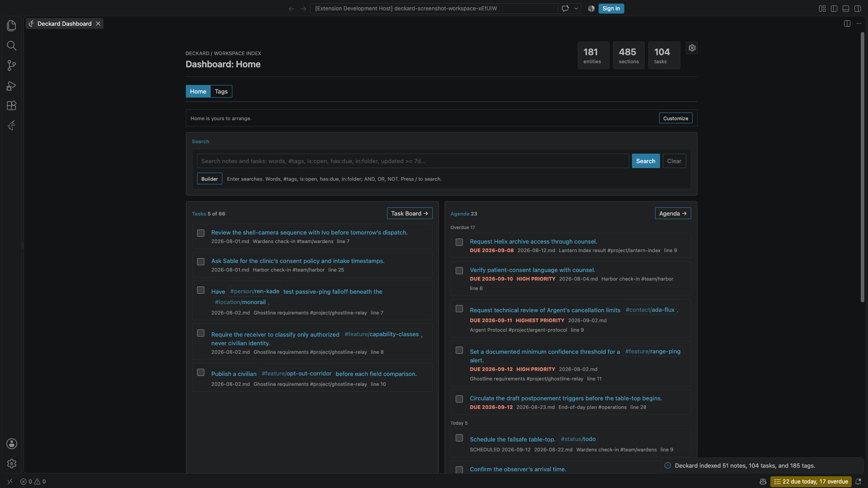Go forward with the navigation arrow
Screen dimensions: 868x488
pos(303,9)
